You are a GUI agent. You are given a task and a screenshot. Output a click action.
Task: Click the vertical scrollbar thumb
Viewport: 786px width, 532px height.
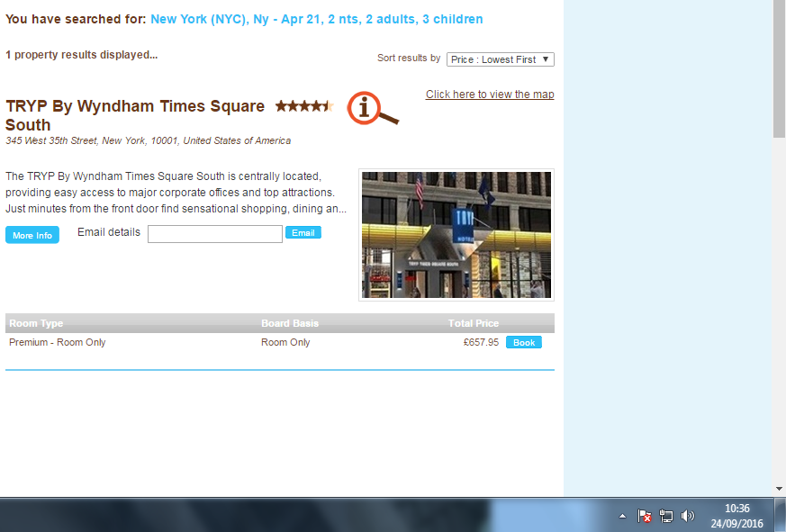tap(779, 68)
